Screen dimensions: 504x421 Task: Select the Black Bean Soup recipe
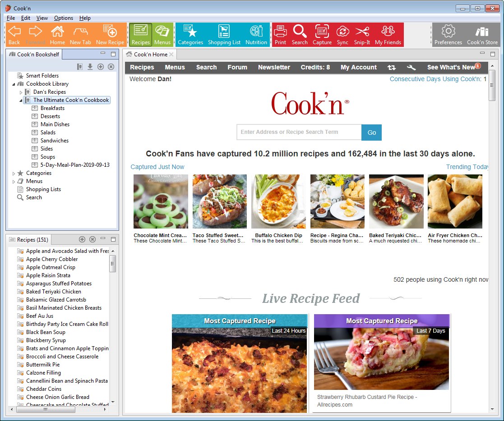46,332
